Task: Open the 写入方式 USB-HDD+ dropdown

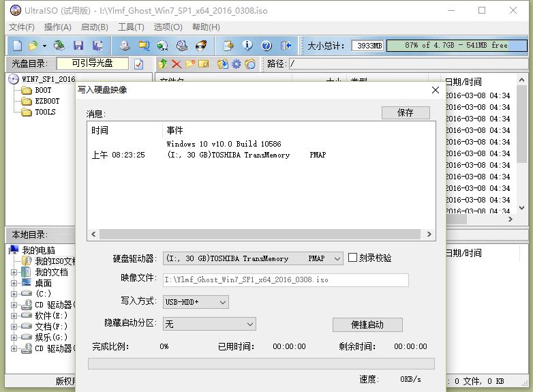Action: tap(196, 302)
